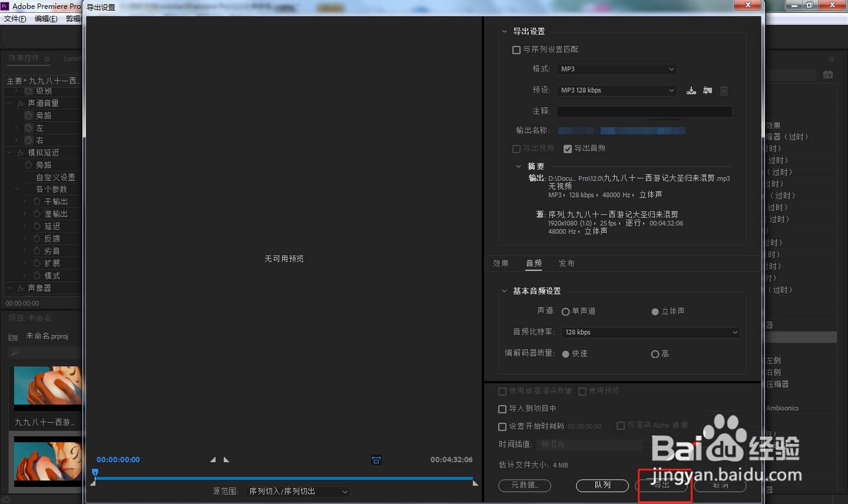Check 与序列设置匹配 option
The height and width of the screenshot is (504, 848).
tap(516, 49)
